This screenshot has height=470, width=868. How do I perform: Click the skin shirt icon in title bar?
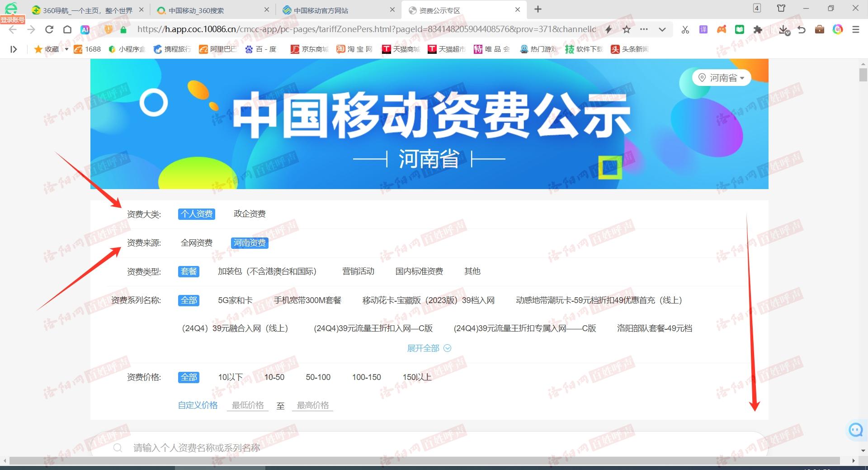click(x=781, y=8)
